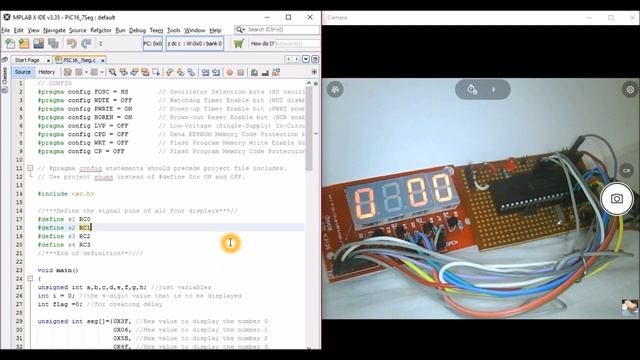Screen dimensions: 640x360
Task: Open the Edit menu
Action: [18, 30]
